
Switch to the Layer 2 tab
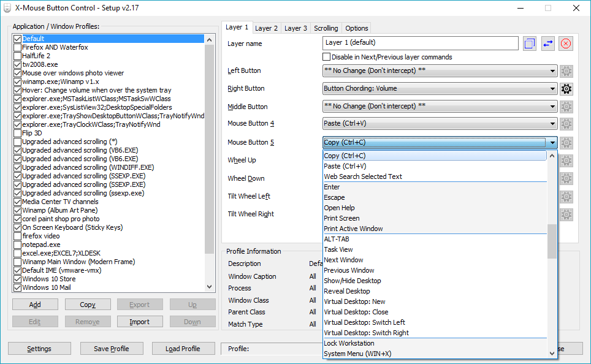[266, 28]
